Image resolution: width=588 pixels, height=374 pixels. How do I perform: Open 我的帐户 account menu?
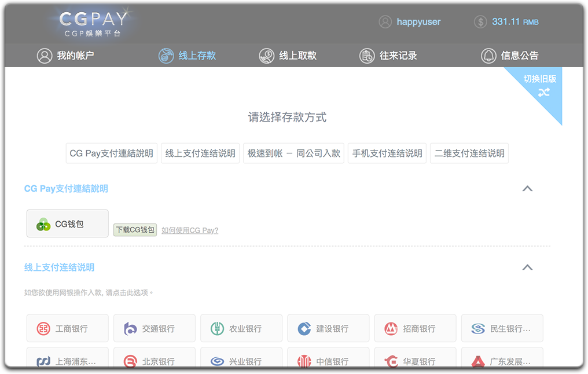click(x=65, y=56)
